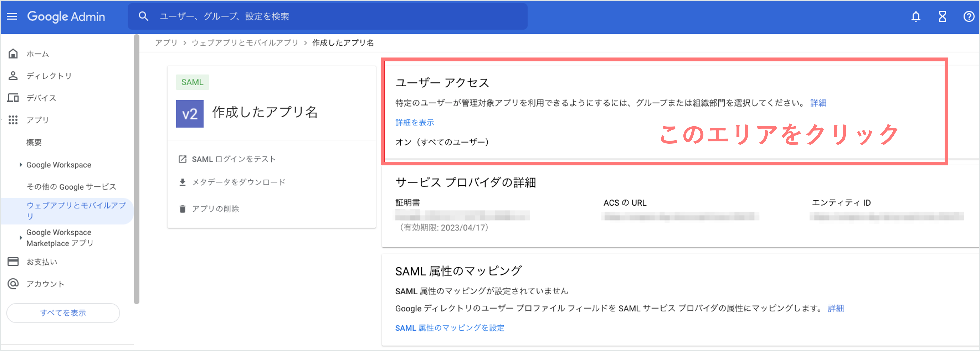The image size is (980, 351).
Task: Open the help question mark icon
Action: pyautogui.click(x=969, y=17)
